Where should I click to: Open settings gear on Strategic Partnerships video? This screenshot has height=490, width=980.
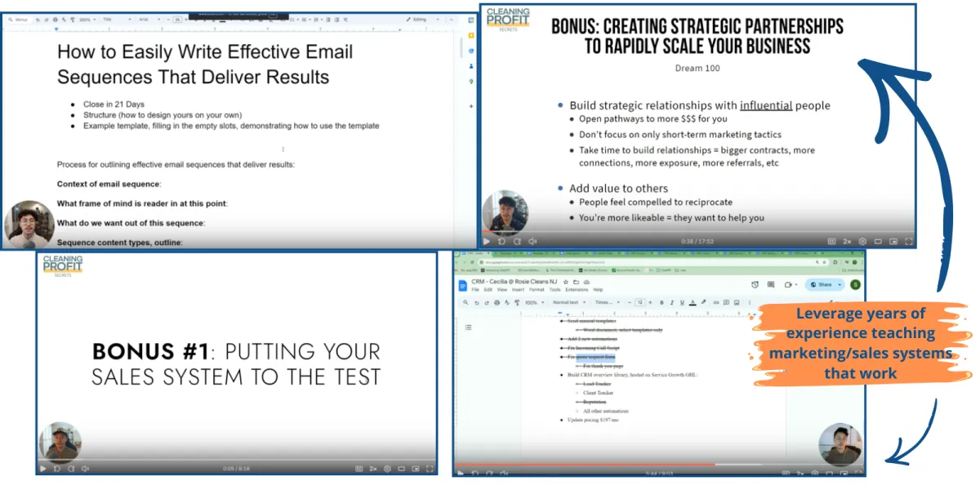pos(862,241)
